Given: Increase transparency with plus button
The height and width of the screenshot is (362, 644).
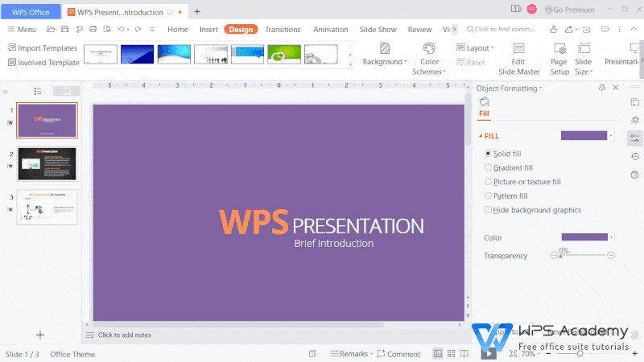Looking at the screenshot, I should [x=611, y=255].
